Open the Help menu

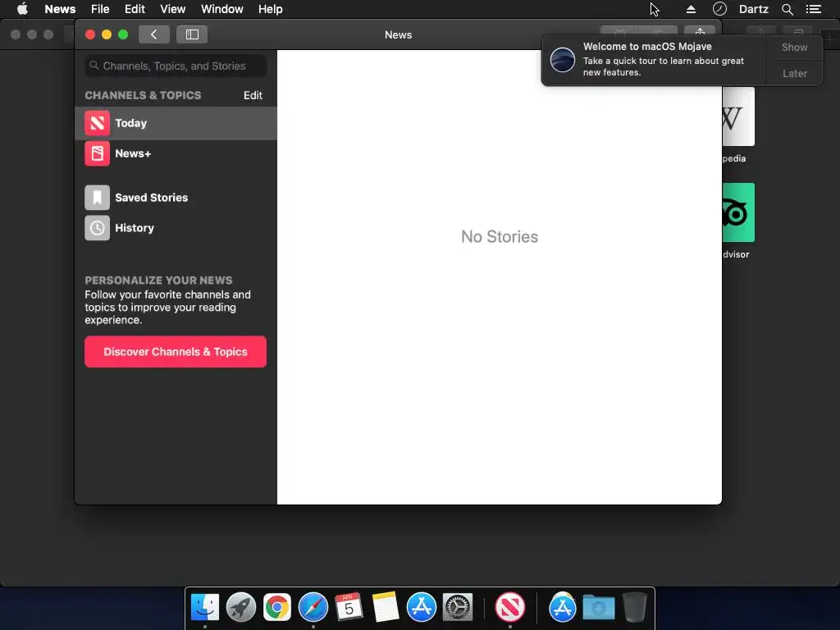(x=270, y=9)
